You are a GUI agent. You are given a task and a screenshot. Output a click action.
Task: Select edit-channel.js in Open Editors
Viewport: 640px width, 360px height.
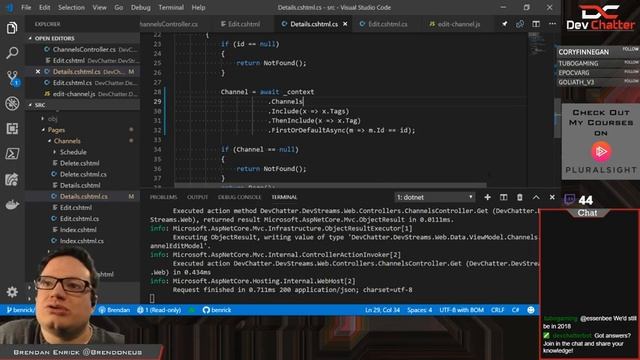coord(74,94)
